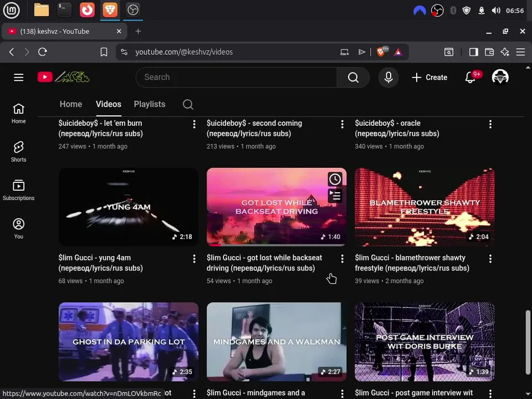Open Brave Shields lion icon

click(381, 52)
